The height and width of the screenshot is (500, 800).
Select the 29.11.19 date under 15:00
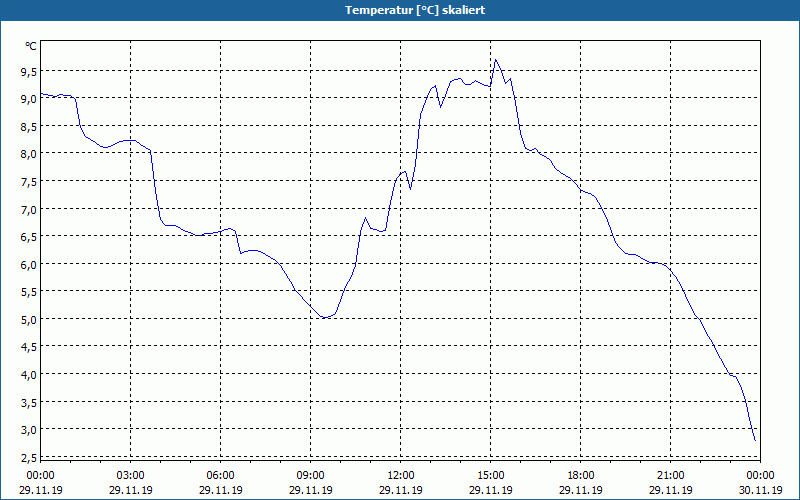tap(491, 491)
